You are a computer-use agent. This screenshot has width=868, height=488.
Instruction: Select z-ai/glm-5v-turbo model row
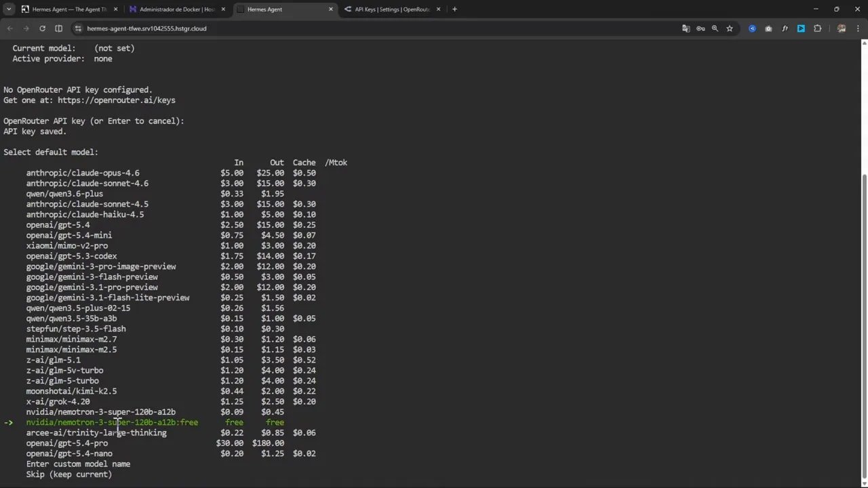pyautogui.click(x=171, y=370)
